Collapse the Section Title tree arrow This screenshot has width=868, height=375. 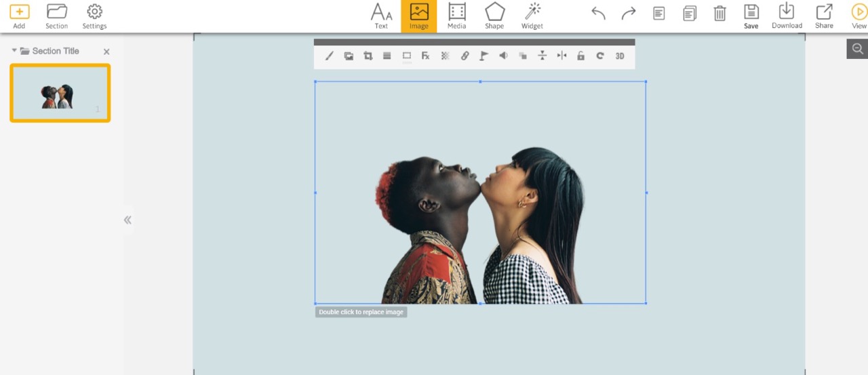tap(14, 51)
